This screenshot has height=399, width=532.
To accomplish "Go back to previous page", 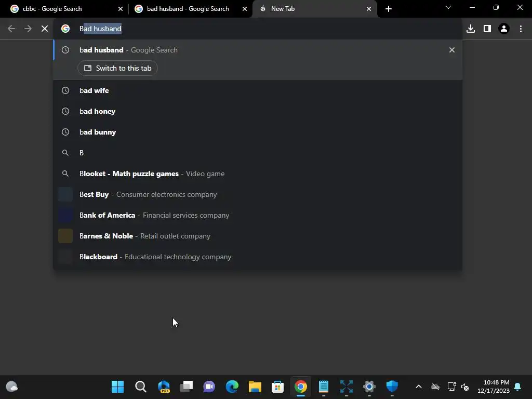I will click(x=11, y=29).
